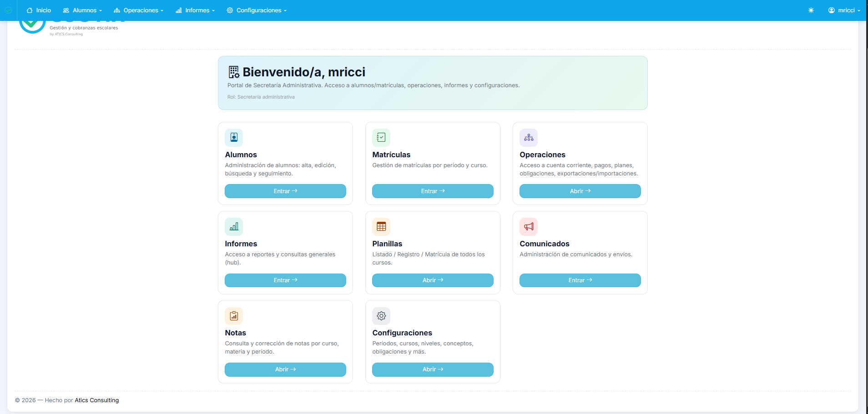This screenshot has height=414, width=868.
Task: Toggle the light/dark theme sun icon
Action: click(811, 10)
